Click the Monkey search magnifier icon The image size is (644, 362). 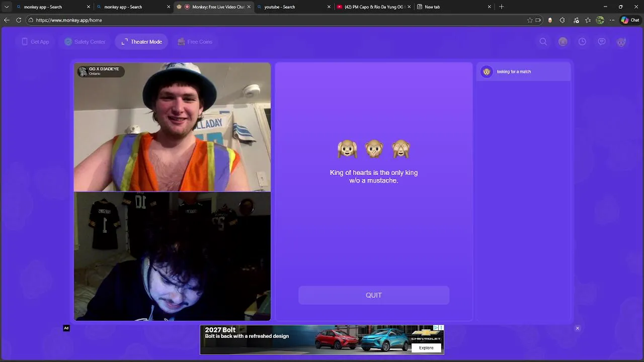click(x=543, y=42)
